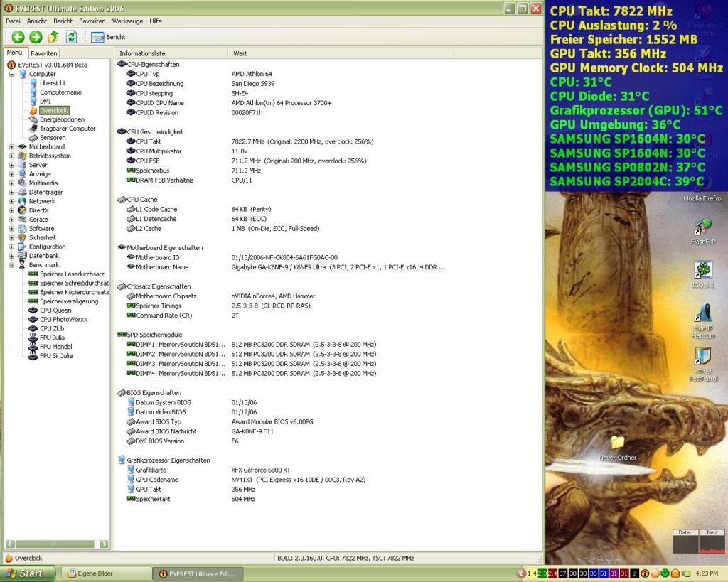The image size is (728, 582).
Task: Click the Wert column header
Action: click(338, 53)
